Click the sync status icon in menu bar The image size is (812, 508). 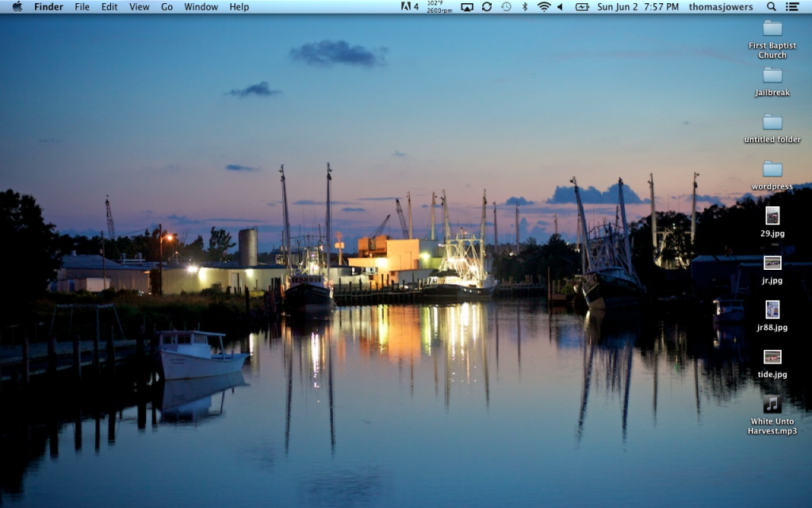click(486, 6)
